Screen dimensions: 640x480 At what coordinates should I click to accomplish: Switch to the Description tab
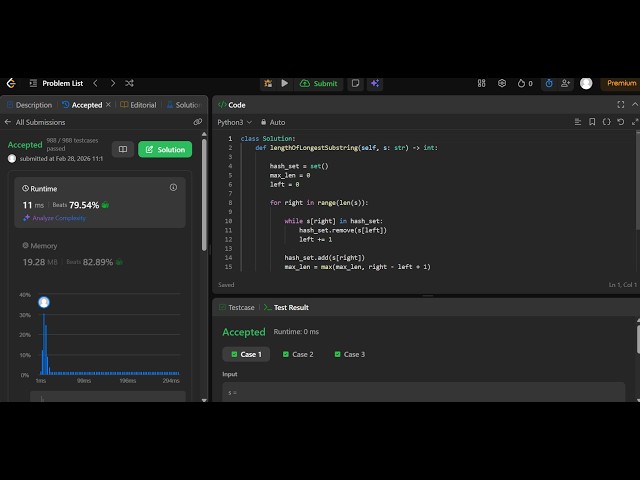point(30,105)
